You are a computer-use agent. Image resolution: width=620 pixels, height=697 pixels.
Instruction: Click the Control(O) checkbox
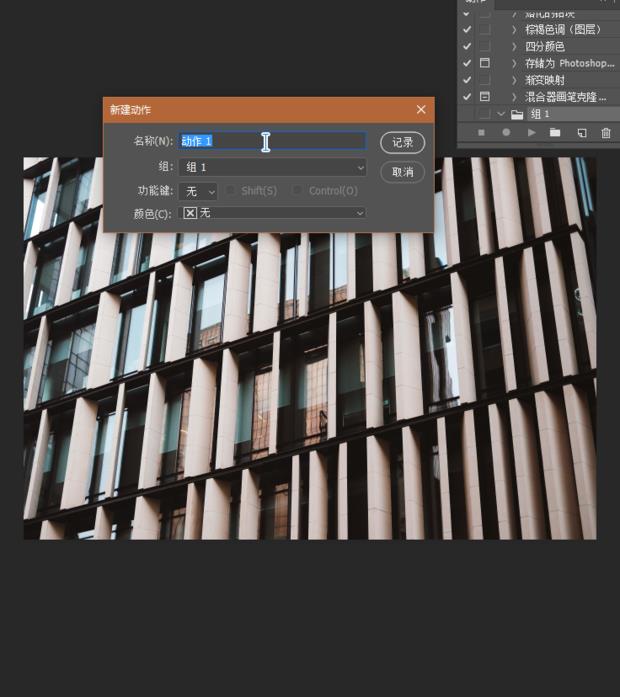(297, 191)
